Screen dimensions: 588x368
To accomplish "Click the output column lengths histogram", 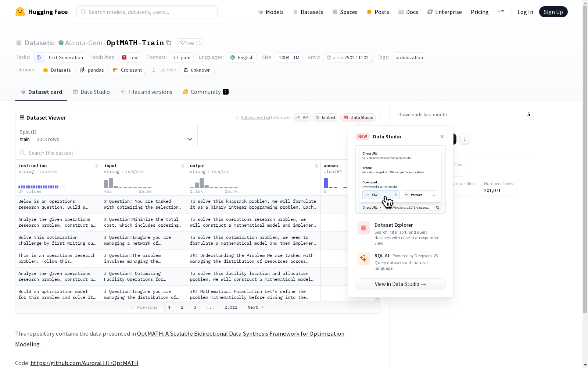I will coord(214,183).
